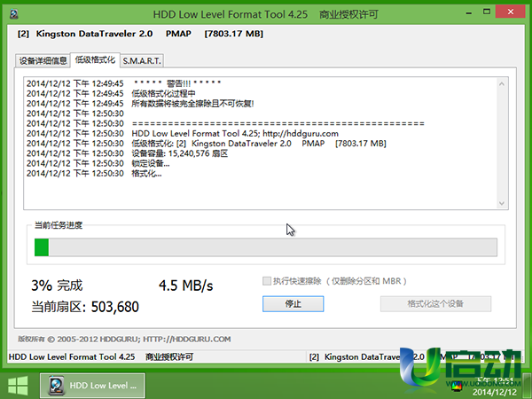Close the HDD Low Level Format window
Image resolution: width=532 pixels, height=399 pixels.
click(x=511, y=12)
